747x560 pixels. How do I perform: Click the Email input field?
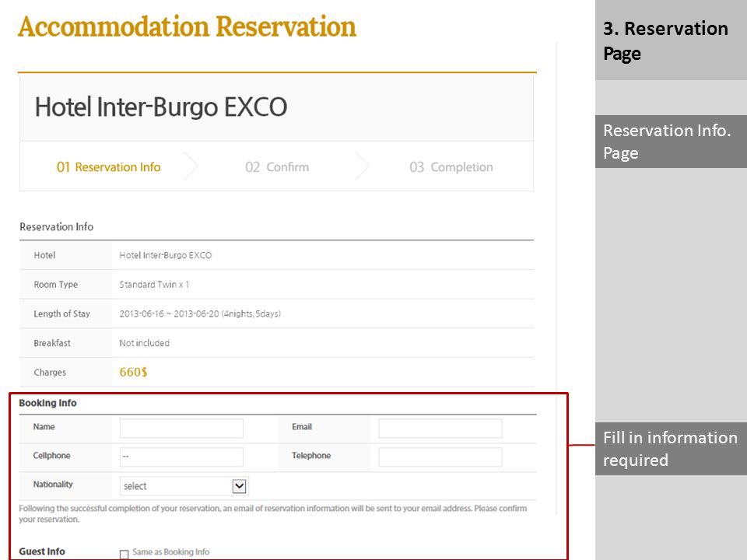pyautogui.click(x=440, y=428)
